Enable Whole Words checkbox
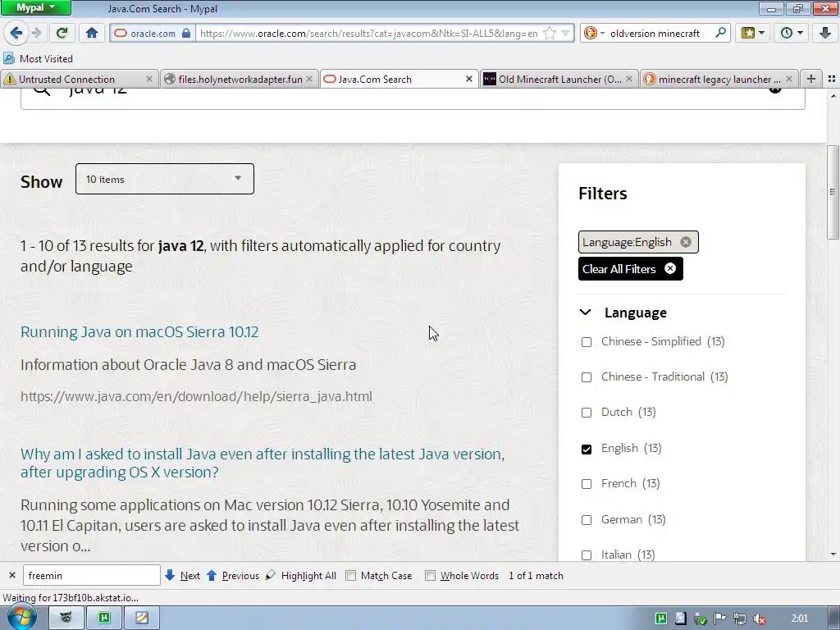840x630 pixels. point(430,575)
